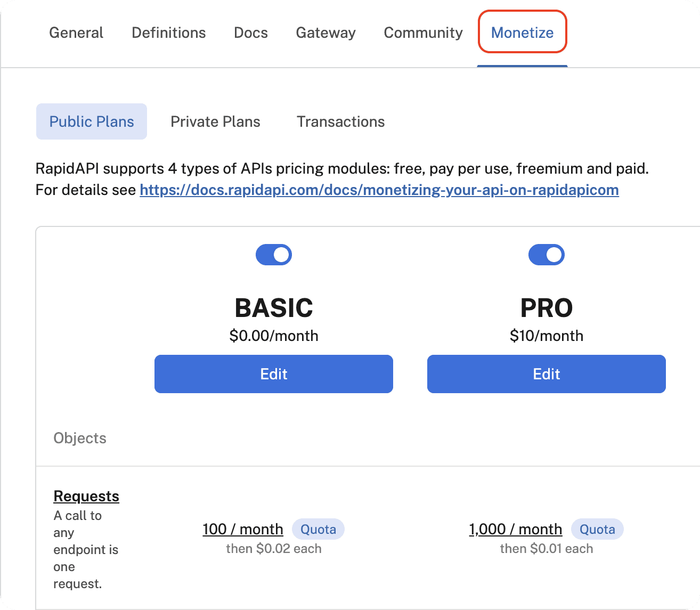Switch to the Definitions tab
700x610 pixels.
coord(168,33)
